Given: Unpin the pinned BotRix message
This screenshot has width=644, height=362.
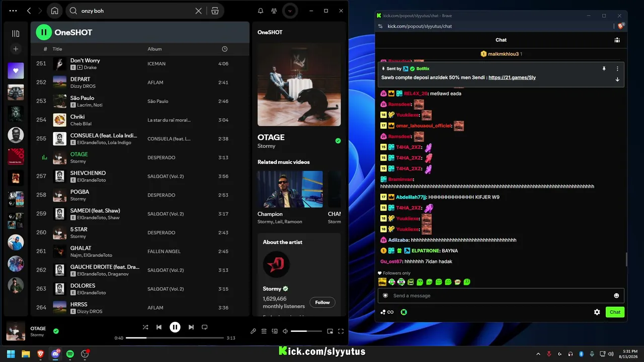Looking at the screenshot, I should 604,68.
